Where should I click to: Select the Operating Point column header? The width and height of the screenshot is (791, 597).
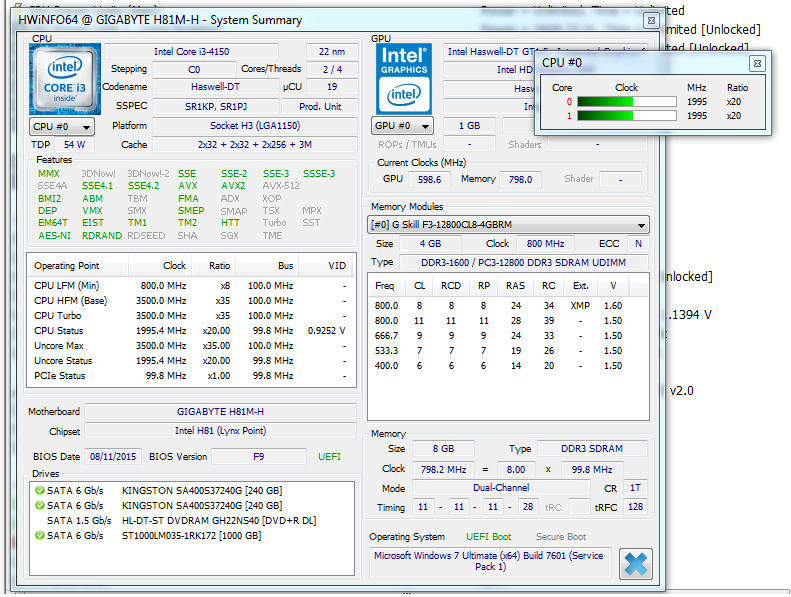click(x=78, y=265)
